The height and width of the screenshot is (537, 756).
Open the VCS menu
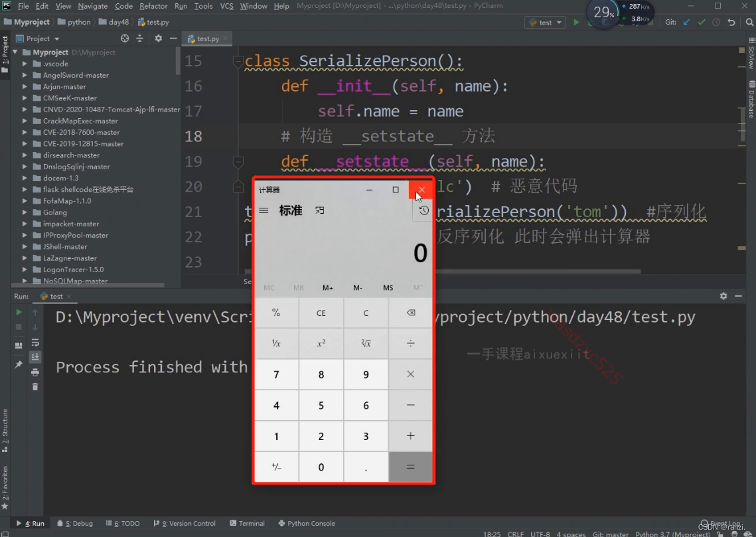click(226, 6)
